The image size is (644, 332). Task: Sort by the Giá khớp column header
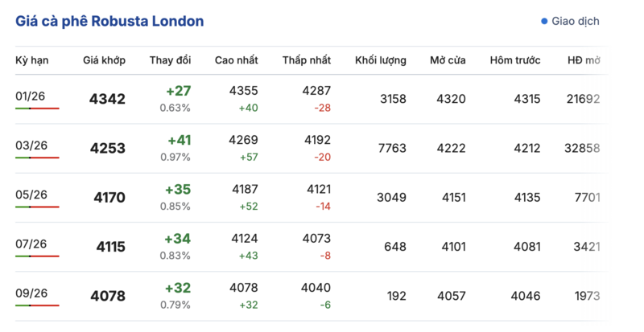(104, 60)
